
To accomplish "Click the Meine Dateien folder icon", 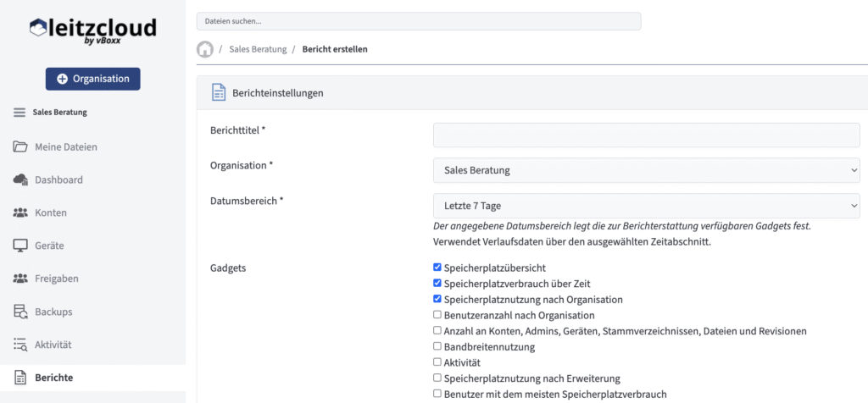I will point(20,146).
